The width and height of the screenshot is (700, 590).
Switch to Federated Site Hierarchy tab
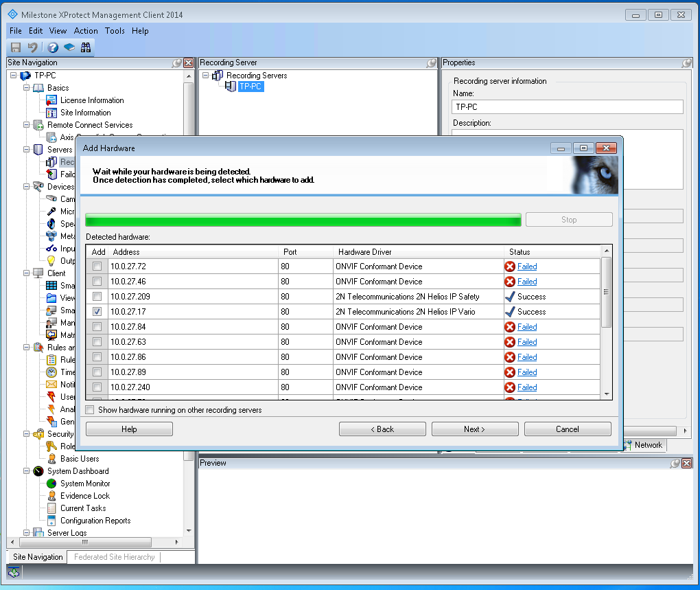(x=114, y=557)
